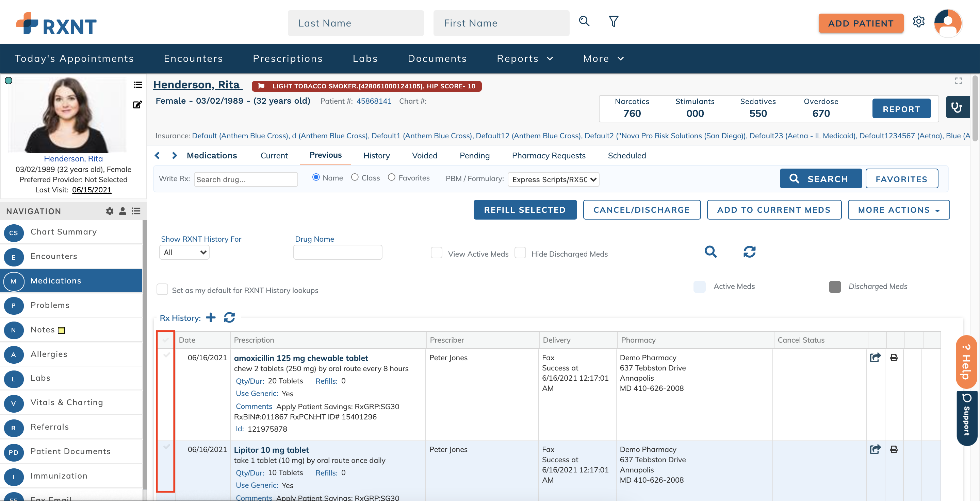Click the Discharged Meds gray swatch

point(835,287)
